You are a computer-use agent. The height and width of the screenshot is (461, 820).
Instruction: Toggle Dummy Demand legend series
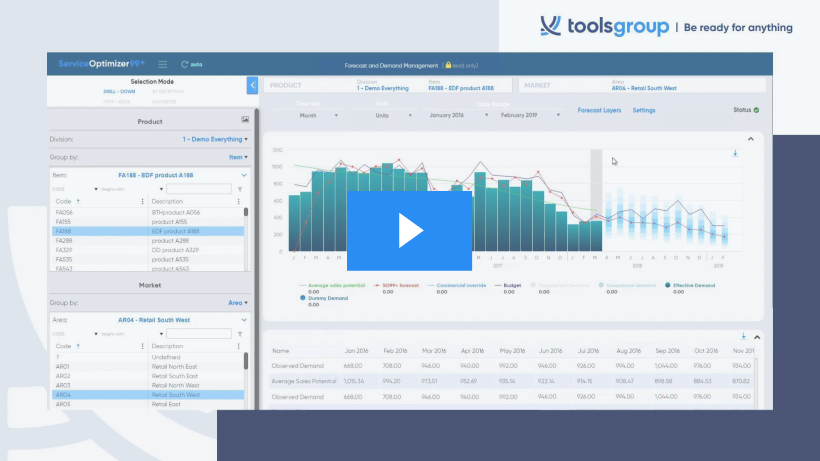tap(324, 298)
